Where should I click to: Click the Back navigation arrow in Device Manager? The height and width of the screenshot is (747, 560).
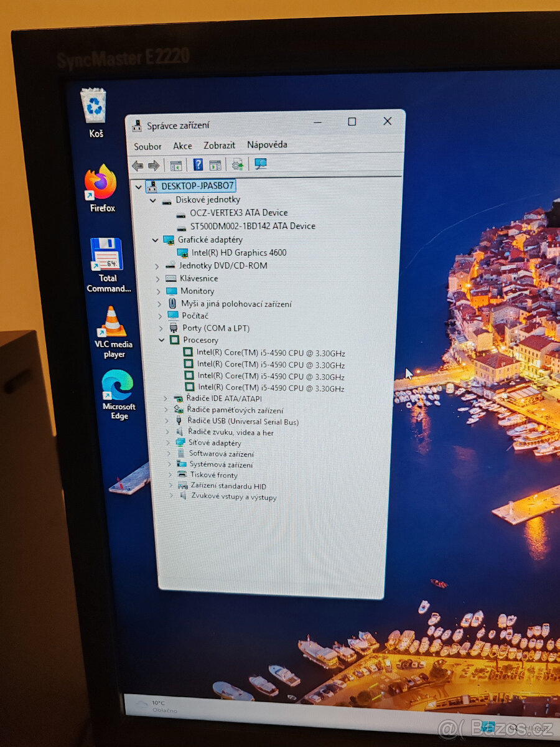coord(138,164)
